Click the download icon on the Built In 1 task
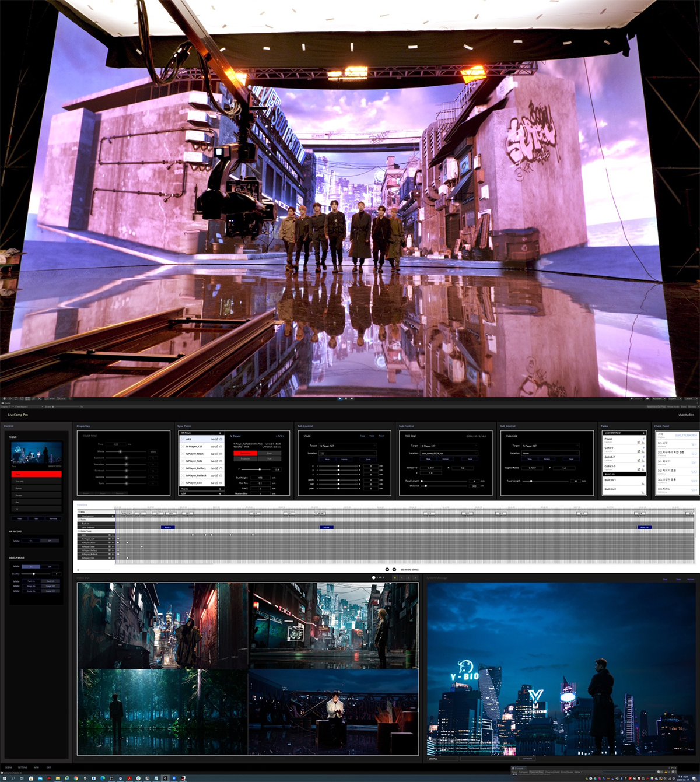700x782 pixels. pos(643,483)
